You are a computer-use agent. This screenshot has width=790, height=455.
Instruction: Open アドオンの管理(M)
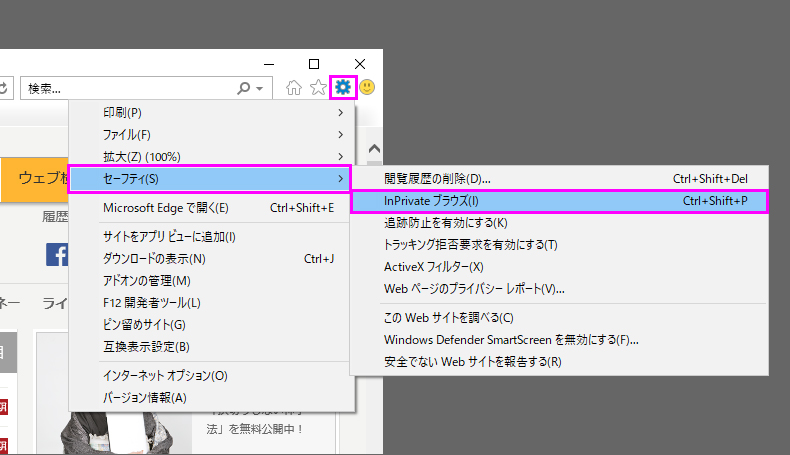pyautogui.click(x=210, y=281)
